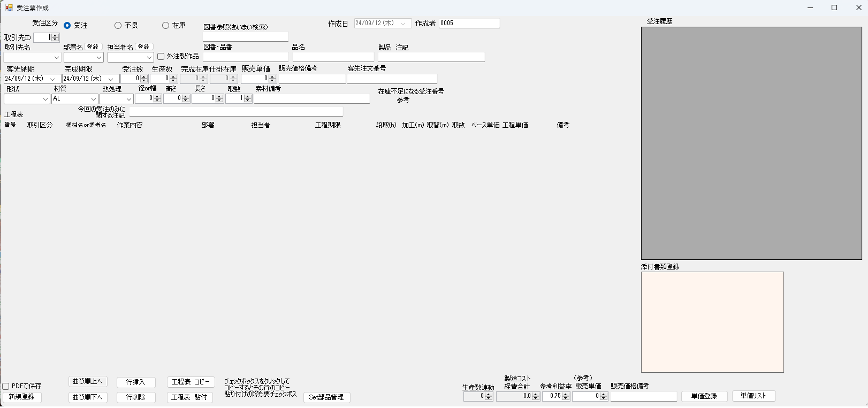Click the 工程表 コピー button
This screenshot has height=408, width=868.
(191, 382)
